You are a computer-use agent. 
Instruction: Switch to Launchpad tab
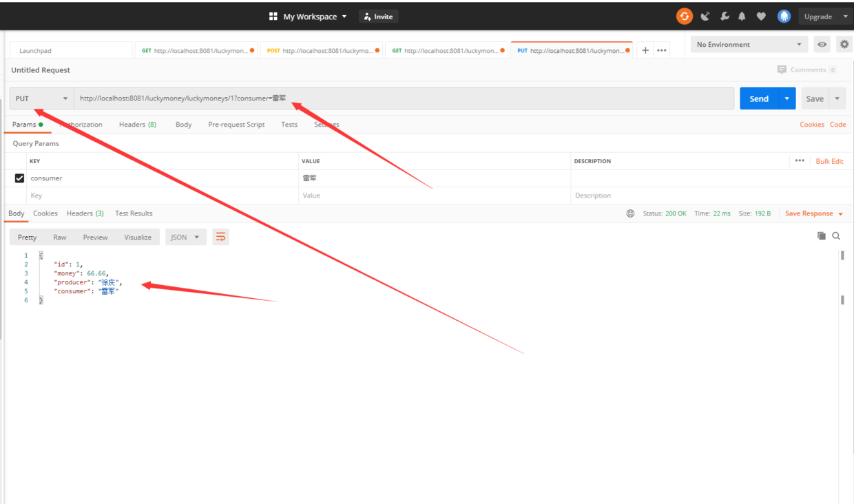pyautogui.click(x=70, y=50)
